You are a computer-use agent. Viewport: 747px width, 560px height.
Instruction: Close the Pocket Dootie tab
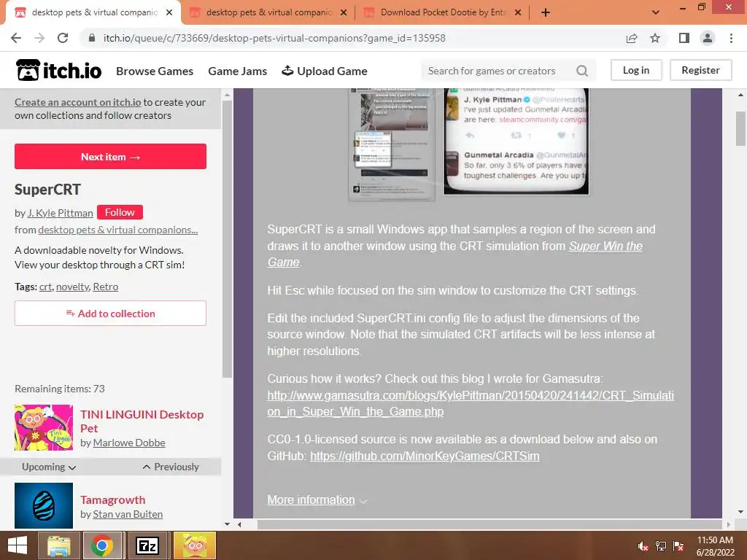click(x=518, y=12)
